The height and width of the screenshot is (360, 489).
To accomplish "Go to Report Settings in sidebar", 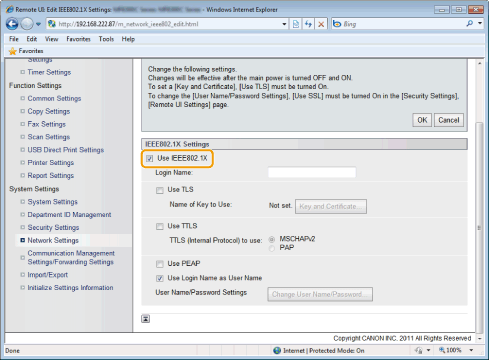I will point(51,175).
